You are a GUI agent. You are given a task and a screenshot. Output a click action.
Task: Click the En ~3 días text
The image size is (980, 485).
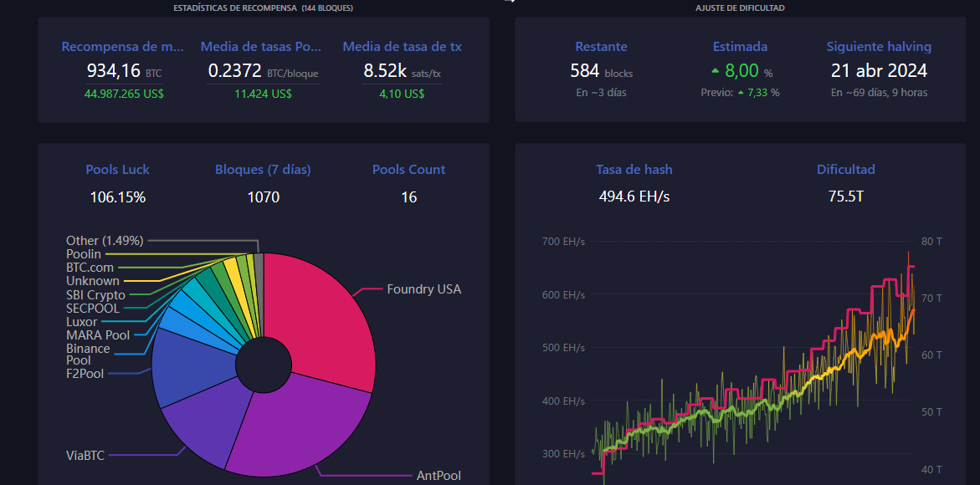(x=601, y=92)
